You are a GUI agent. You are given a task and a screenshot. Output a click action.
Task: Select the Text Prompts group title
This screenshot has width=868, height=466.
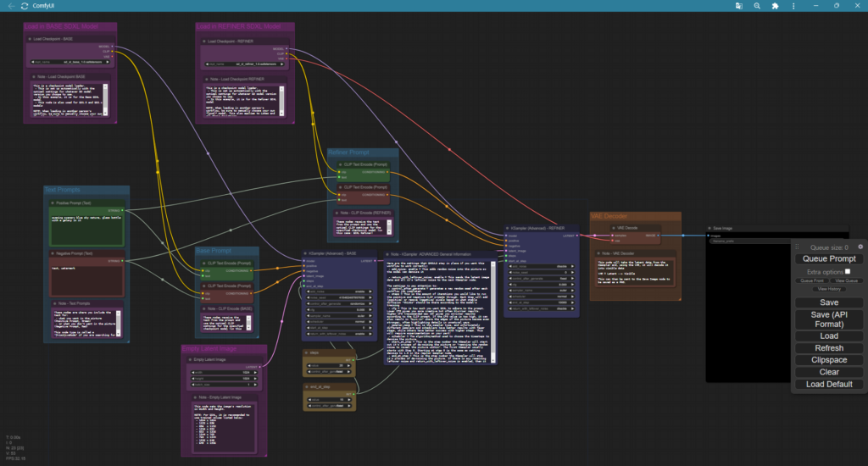(x=62, y=190)
